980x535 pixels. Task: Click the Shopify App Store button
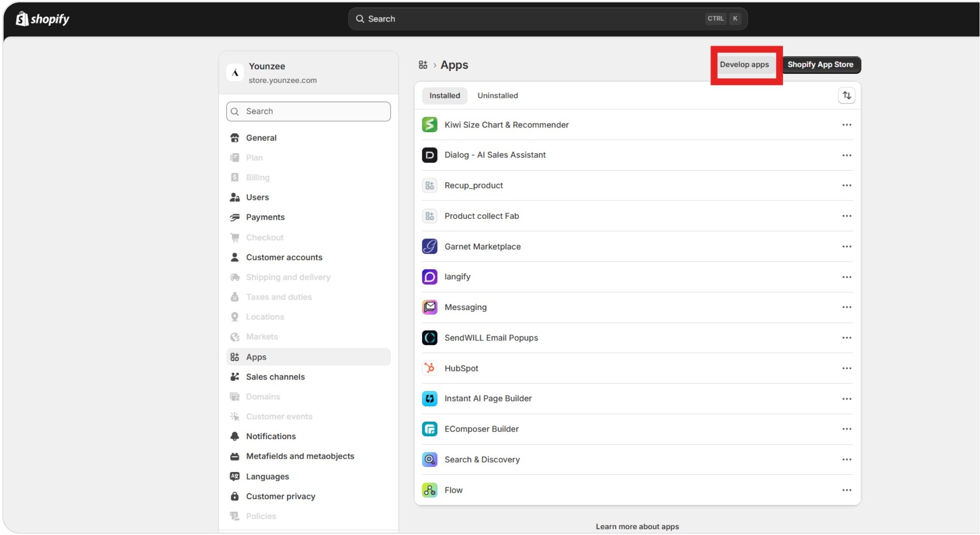click(820, 64)
